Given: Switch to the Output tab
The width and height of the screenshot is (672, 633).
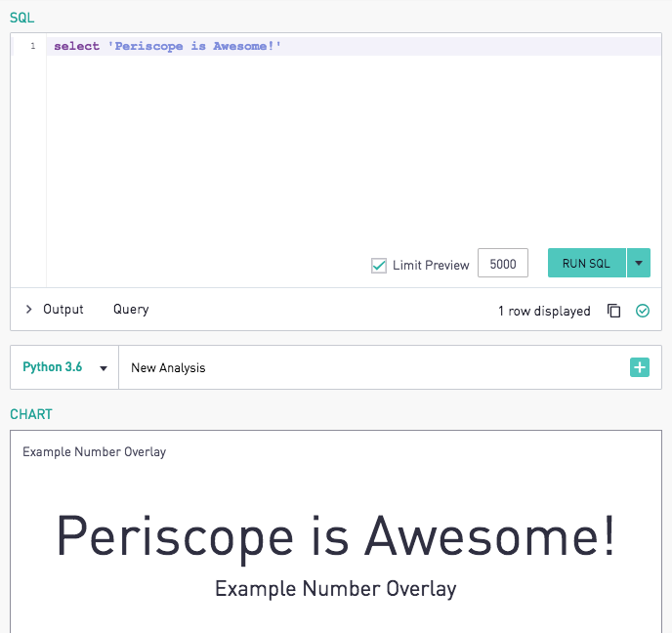Looking at the screenshot, I should pos(63,310).
